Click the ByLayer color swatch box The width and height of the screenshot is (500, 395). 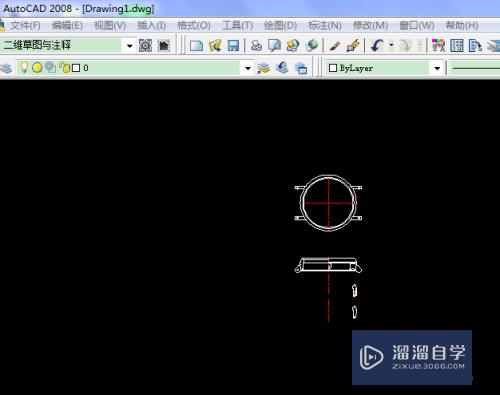[333, 68]
